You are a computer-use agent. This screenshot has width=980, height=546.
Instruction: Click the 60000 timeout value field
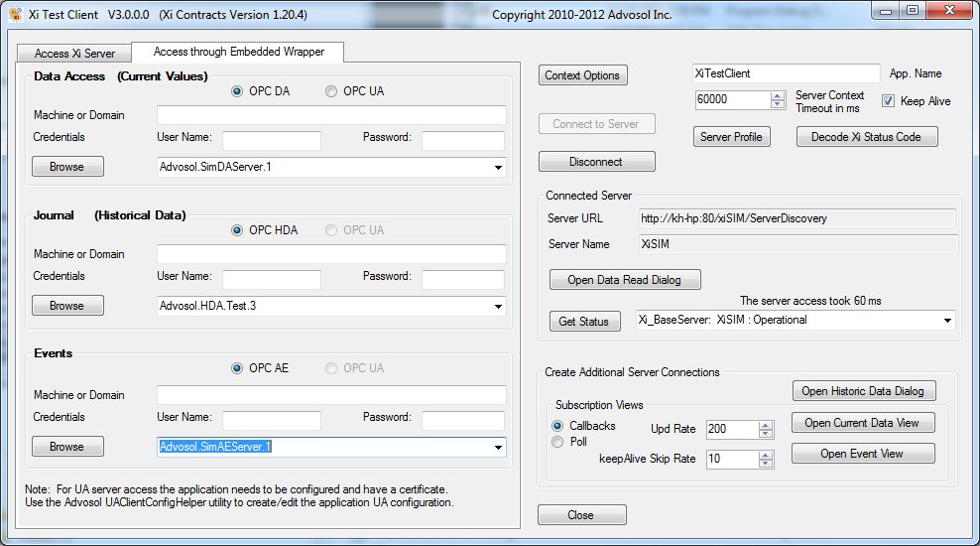click(x=733, y=100)
